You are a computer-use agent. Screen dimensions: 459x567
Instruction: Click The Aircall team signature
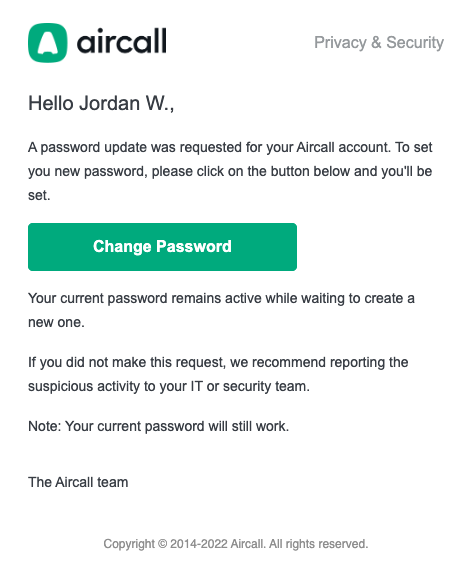tap(78, 482)
